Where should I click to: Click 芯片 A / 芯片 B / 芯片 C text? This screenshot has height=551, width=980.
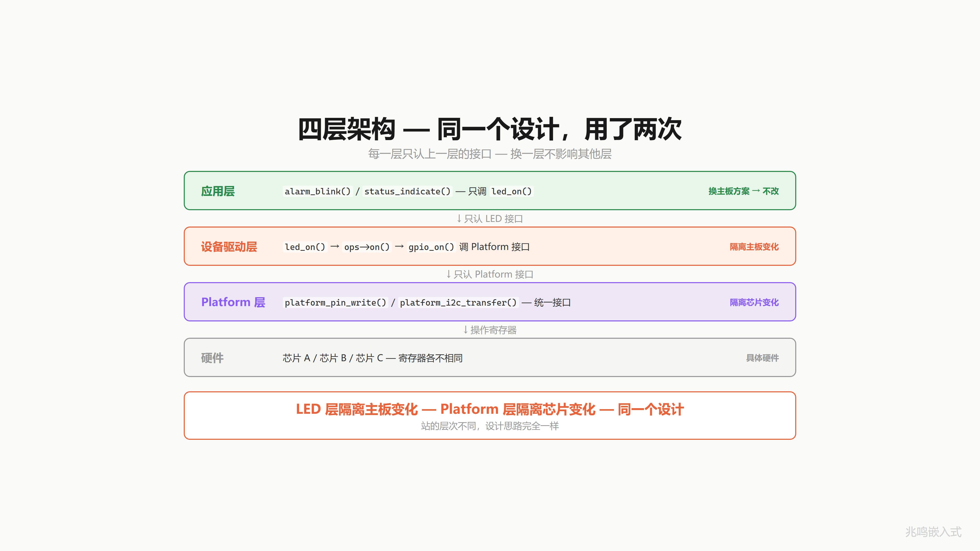(333, 358)
